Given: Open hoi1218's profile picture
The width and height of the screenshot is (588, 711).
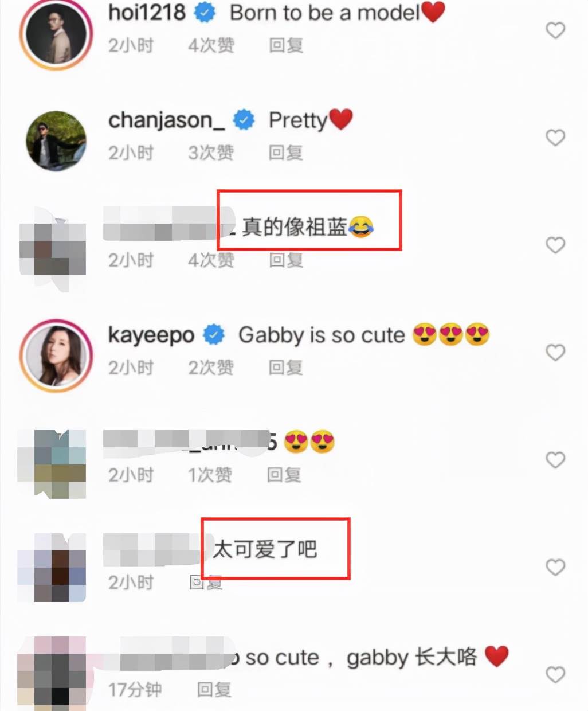Looking at the screenshot, I should (56, 34).
